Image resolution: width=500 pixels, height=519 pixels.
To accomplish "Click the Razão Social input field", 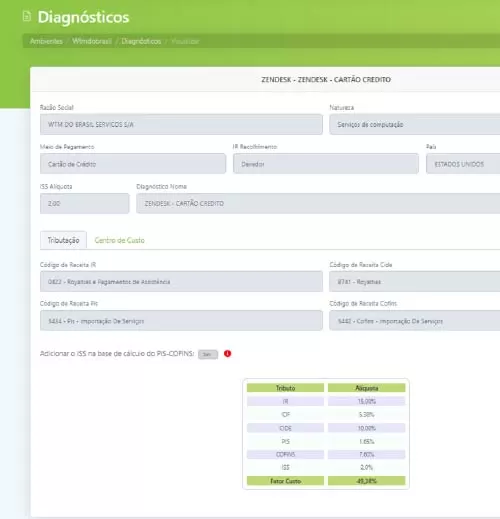I will (181, 124).
